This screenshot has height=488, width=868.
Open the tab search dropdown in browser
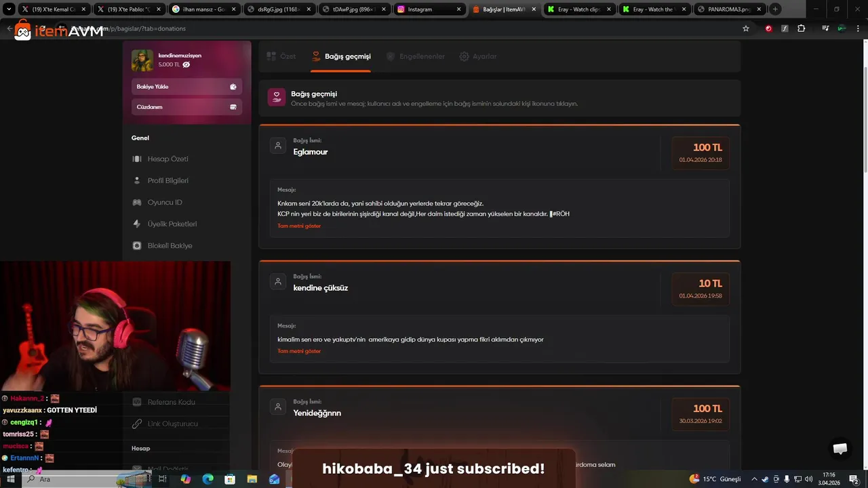(9, 9)
